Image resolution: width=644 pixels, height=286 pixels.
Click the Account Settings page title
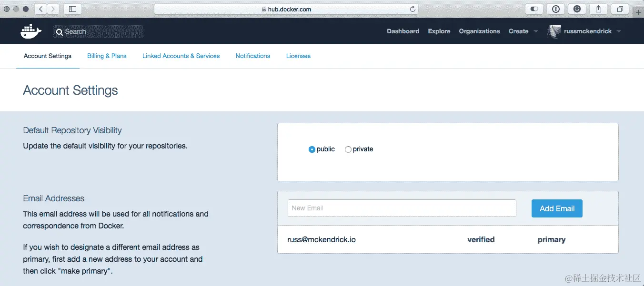click(x=70, y=90)
